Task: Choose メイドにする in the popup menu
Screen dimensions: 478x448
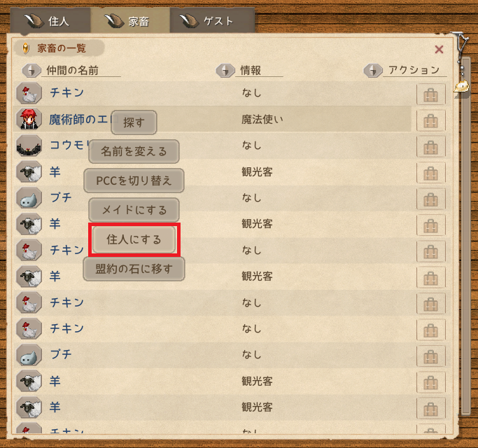Action: (x=134, y=210)
